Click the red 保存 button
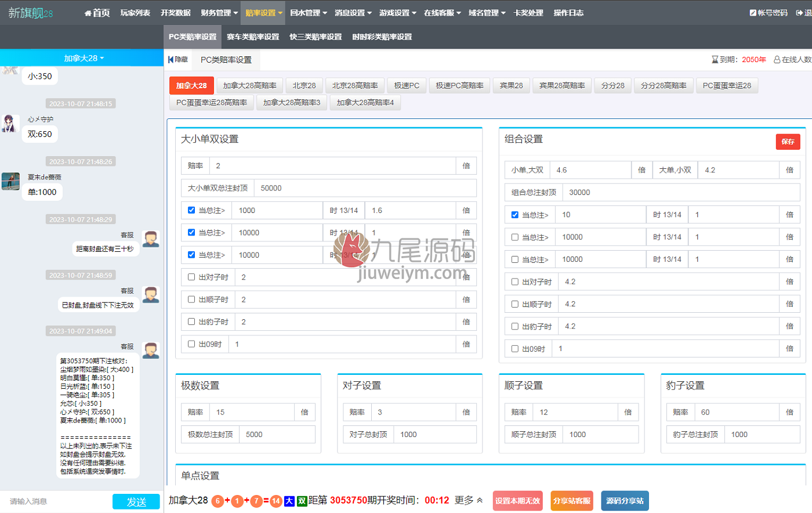The image size is (812, 513). (x=788, y=142)
